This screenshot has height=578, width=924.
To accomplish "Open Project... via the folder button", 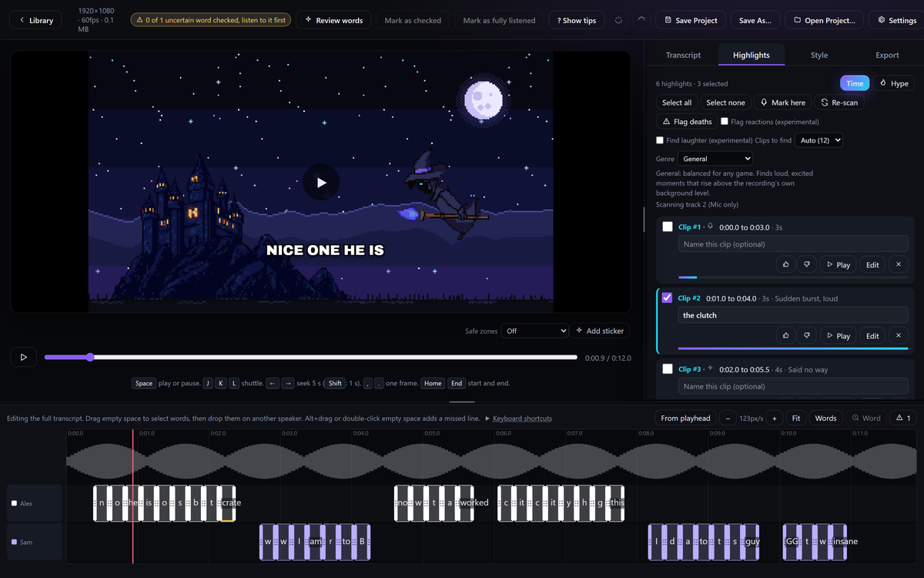I will click(x=824, y=20).
